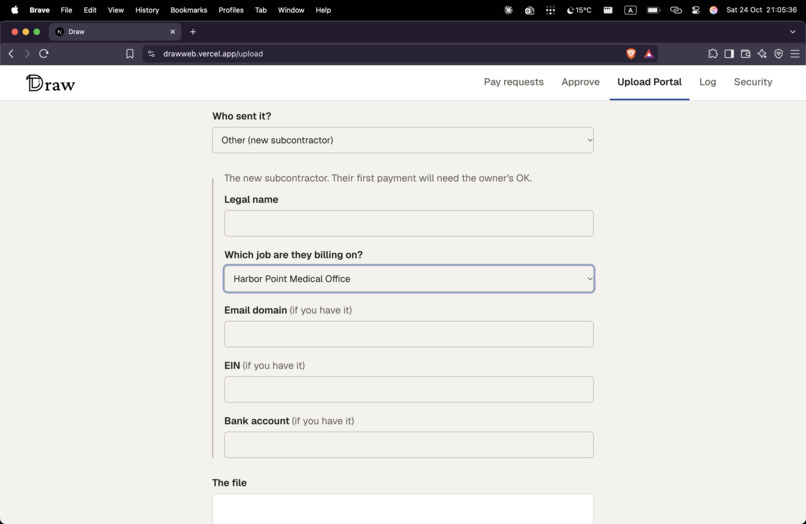Viewport: 806px width, 524px height.
Task: Click the address bar URL drawweb.vercel.app/upload
Action: pyautogui.click(x=213, y=53)
